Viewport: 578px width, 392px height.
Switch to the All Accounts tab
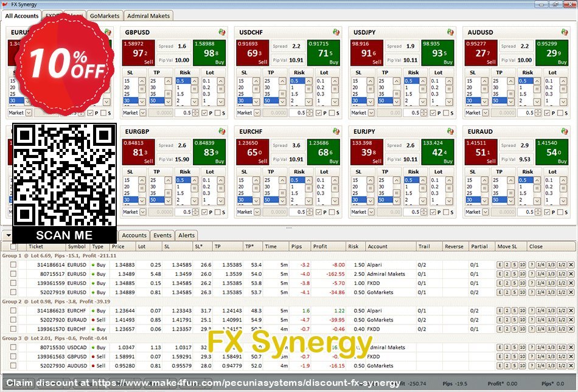(x=22, y=16)
